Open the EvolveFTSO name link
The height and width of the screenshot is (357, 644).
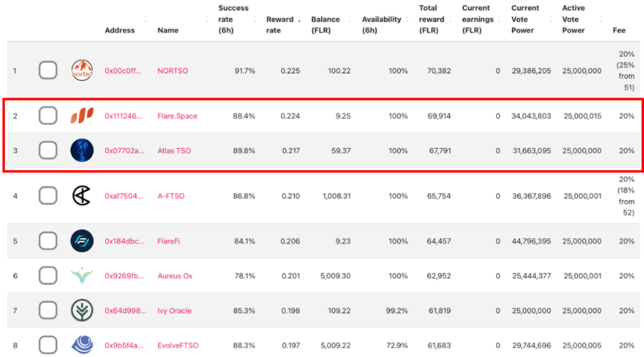(178, 346)
